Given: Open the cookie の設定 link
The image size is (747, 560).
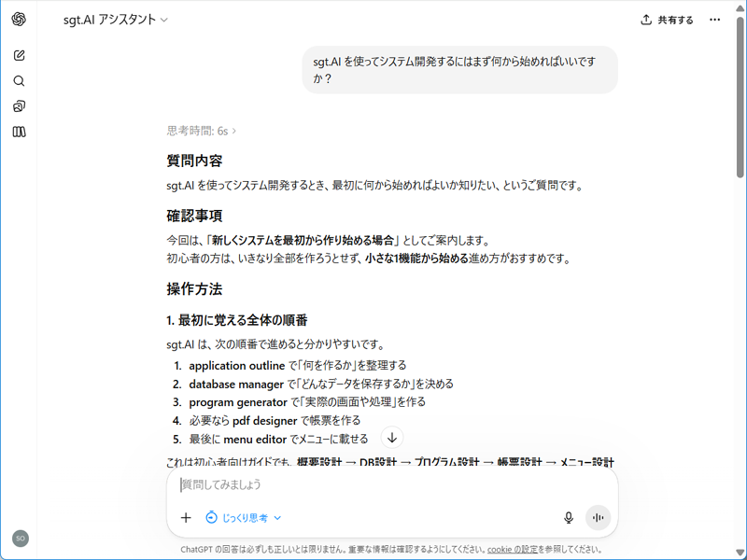Looking at the screenshot, I should (x=512, y=550).
